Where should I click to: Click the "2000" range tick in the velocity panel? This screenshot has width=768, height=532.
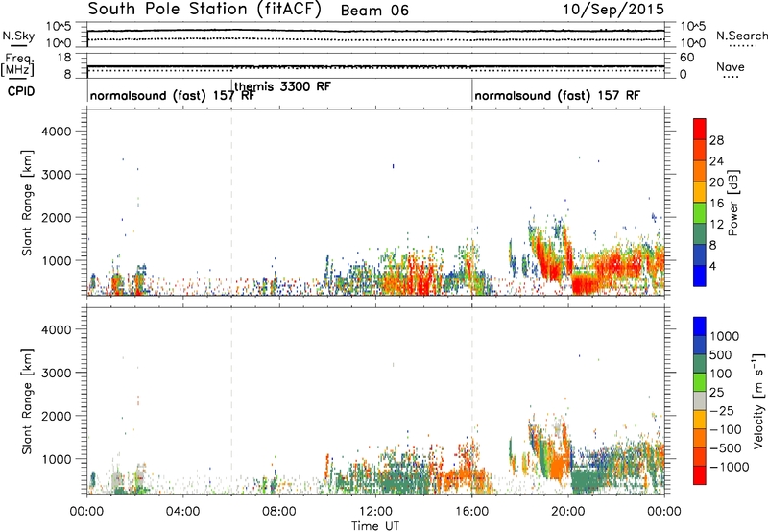point(57,416)
